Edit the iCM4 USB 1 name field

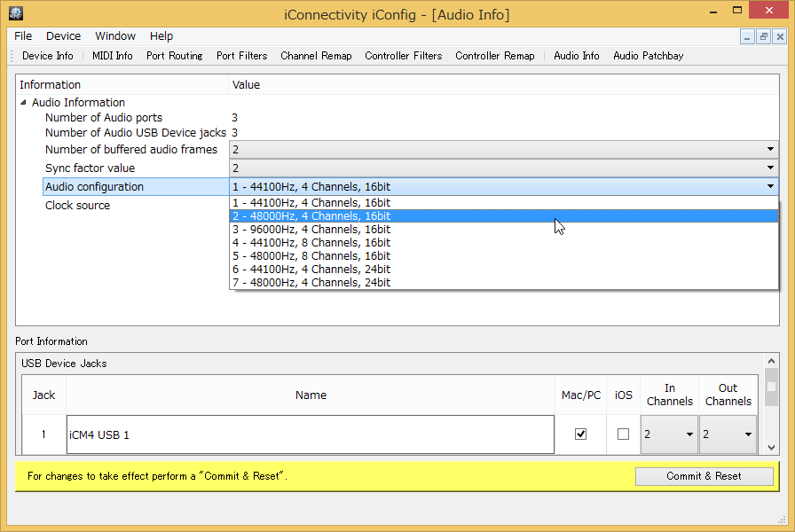click(x=311, y=434)
